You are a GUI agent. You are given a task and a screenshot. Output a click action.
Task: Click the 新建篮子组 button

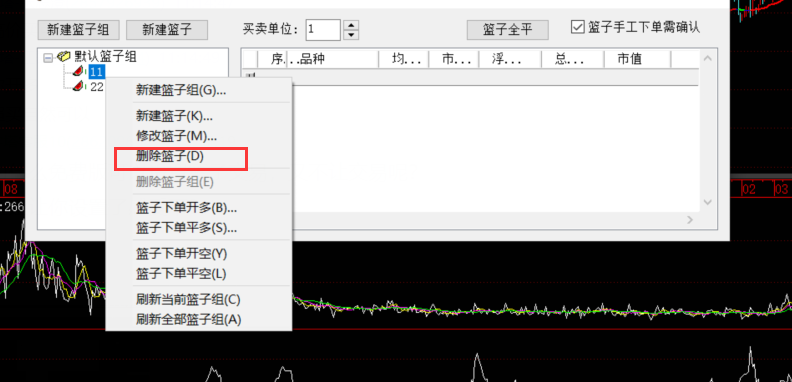78,29
